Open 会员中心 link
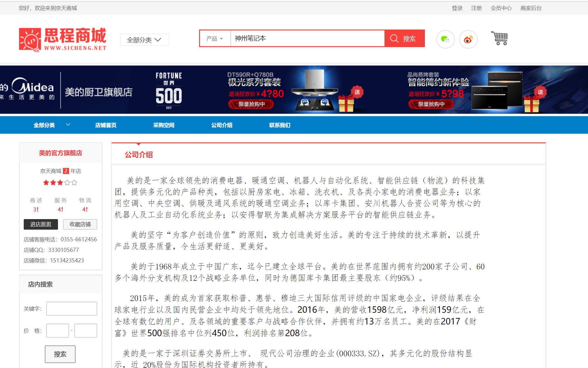 [501, 8]
